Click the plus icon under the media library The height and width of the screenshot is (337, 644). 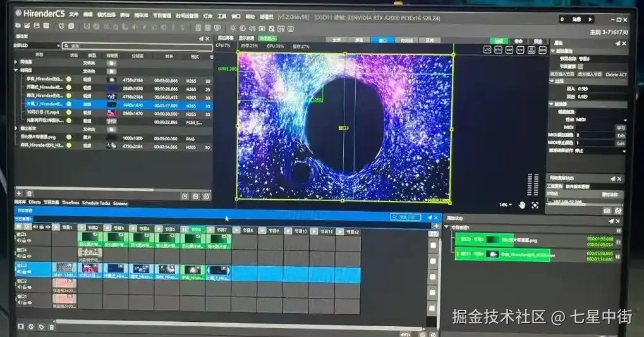point(19,193)
